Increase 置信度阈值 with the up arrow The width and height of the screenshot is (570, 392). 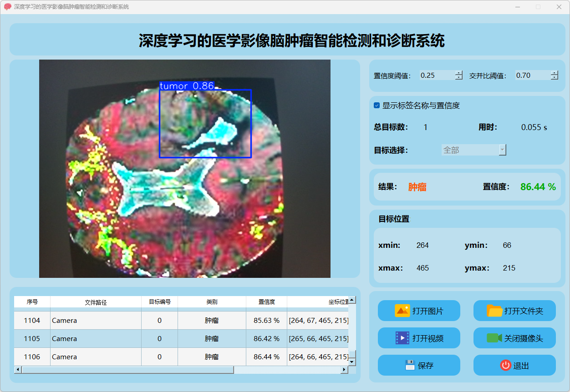coord(458,73)
